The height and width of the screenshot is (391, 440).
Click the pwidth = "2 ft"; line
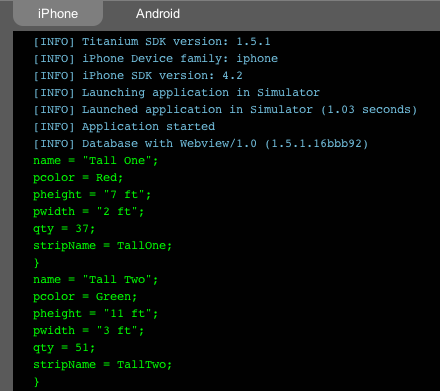[x=89, y=212]
